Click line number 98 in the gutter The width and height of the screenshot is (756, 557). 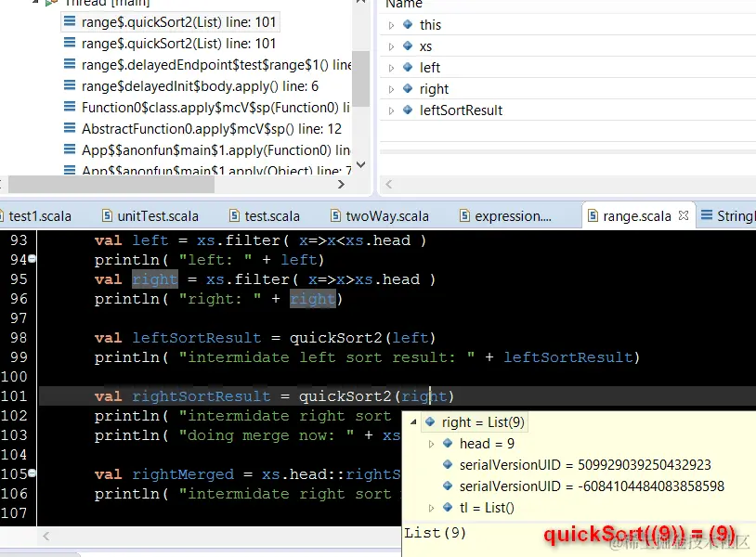[19, 337]
